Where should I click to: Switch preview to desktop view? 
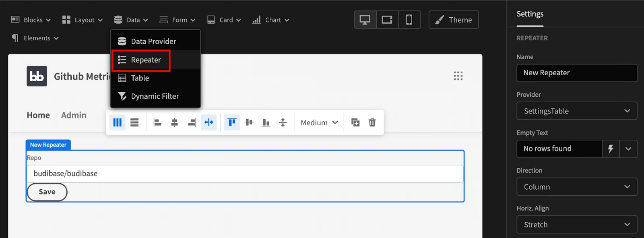click(365, 20)
